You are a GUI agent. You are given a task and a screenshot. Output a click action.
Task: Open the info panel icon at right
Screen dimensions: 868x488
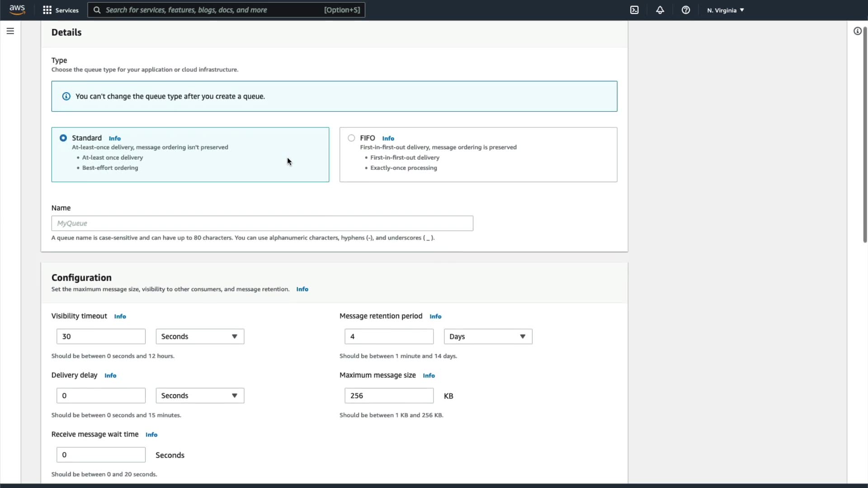857,31
